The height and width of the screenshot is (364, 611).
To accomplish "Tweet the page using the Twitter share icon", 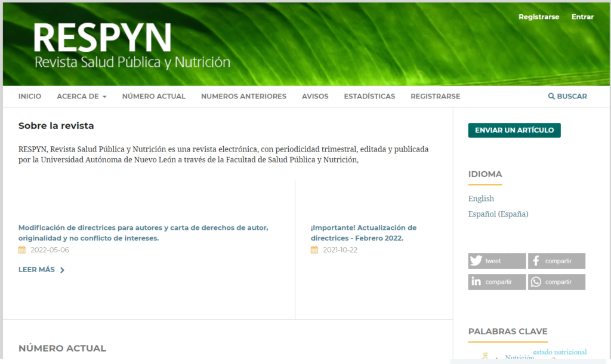I will coord(476,261).
